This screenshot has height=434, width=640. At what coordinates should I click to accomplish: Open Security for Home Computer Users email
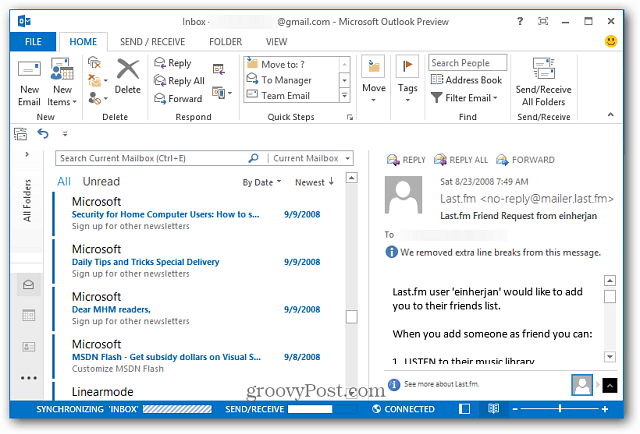click(x=199, y=214)
